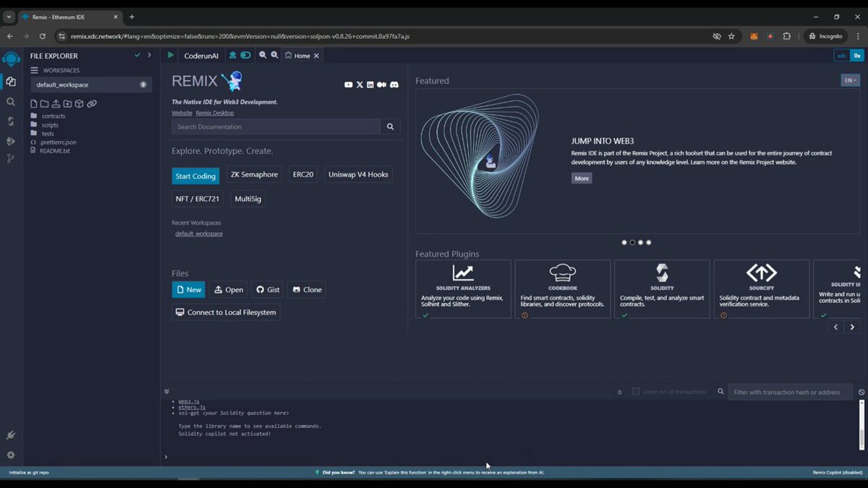Click the IPFS cube icon in explorer

pos(80,104)
